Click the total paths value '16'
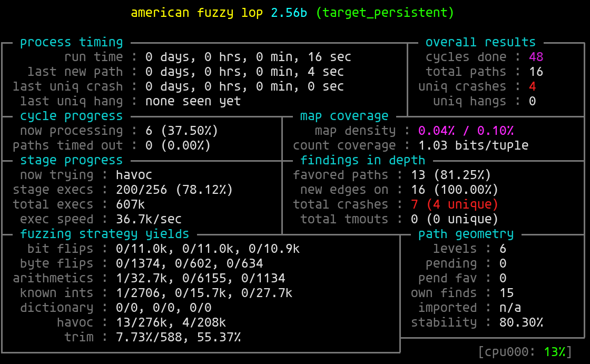This screenshot has height=364, width=590. coord(536,72)
